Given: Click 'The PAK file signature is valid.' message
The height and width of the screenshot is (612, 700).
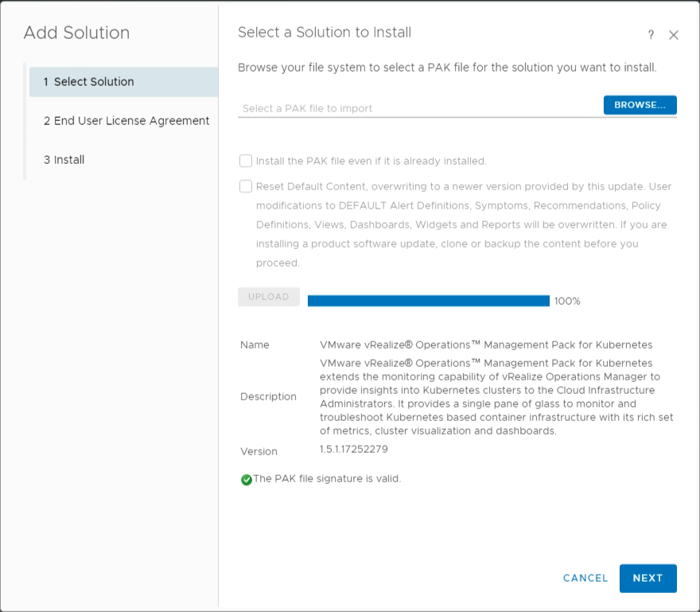Looking at the screenshot, I should click(x=327, y=478).
